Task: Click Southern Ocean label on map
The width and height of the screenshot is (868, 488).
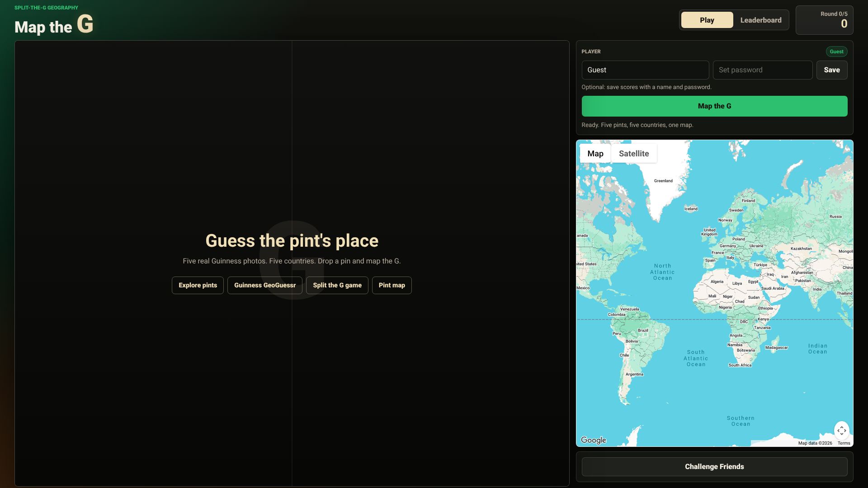Action: [x=741, y=421]
